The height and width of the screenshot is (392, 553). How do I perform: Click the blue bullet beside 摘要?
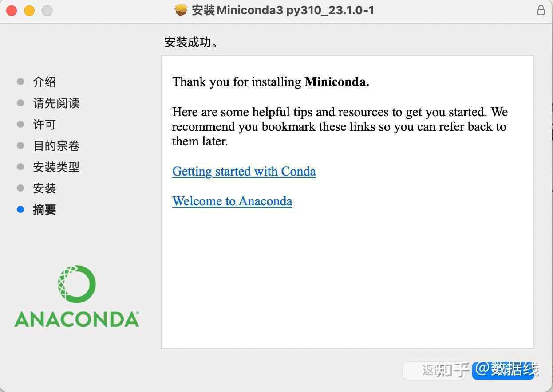pos(20,210)
